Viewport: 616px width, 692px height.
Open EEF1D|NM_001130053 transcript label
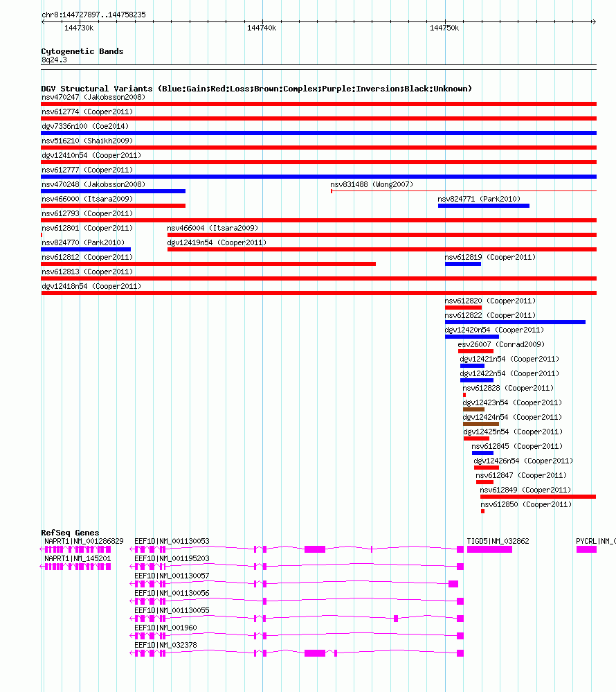172,542
